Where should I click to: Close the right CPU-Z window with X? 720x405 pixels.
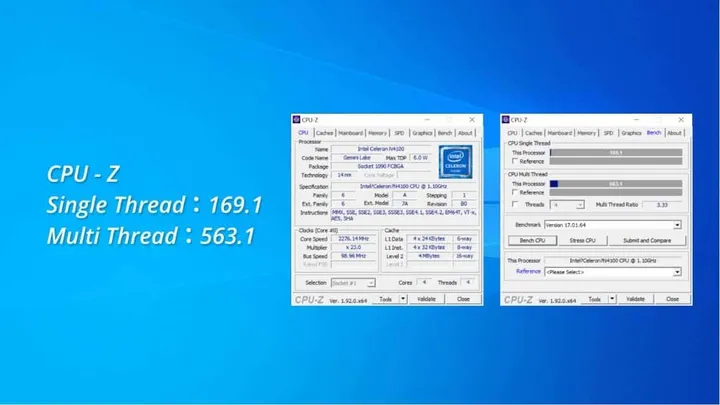coord(681,120)
